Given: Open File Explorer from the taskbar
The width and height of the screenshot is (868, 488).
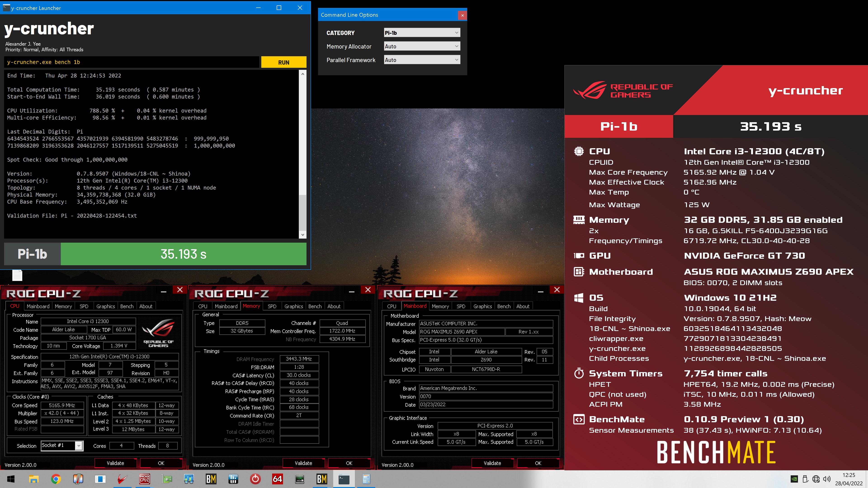Looking at the screenshot, I should pyautogui.click(x=34, y=479).
